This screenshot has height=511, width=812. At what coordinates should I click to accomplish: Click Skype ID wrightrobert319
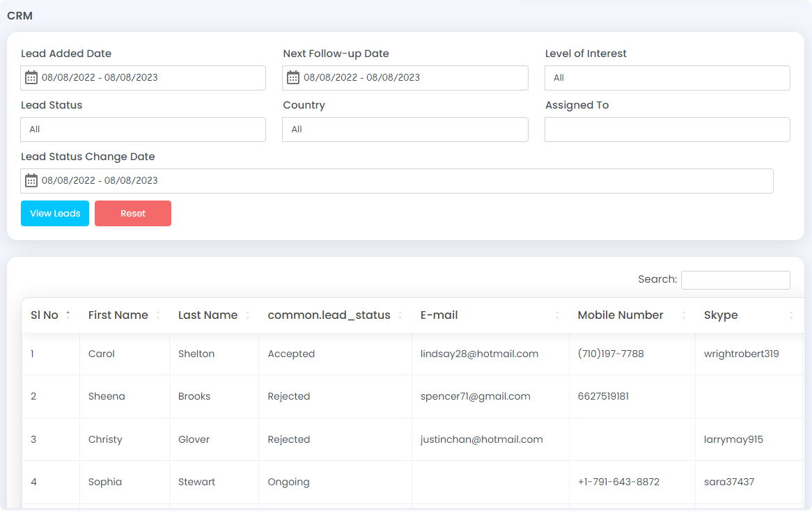coord(742,354)
